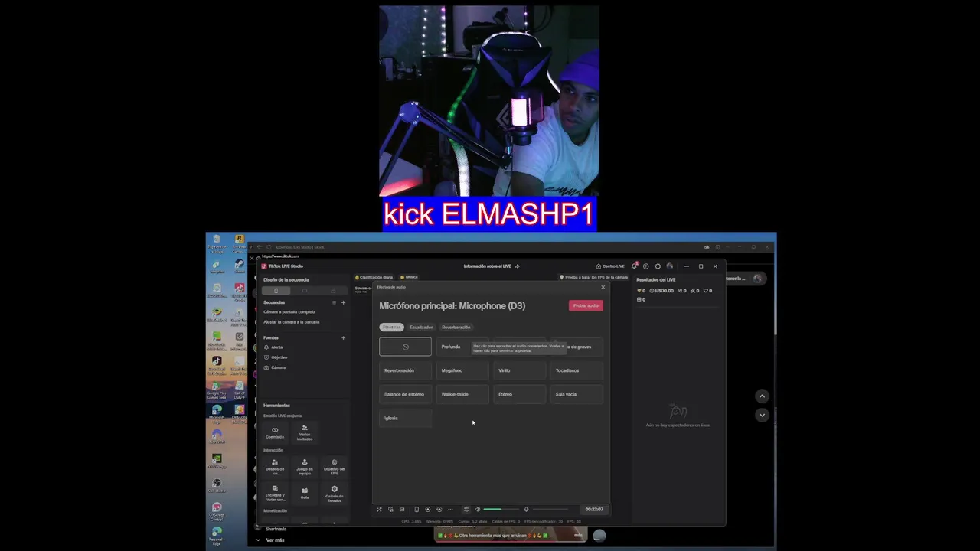Adjust the microphone volume slider
This screenshot has height=551, width=980.
(x=550, y=510)
